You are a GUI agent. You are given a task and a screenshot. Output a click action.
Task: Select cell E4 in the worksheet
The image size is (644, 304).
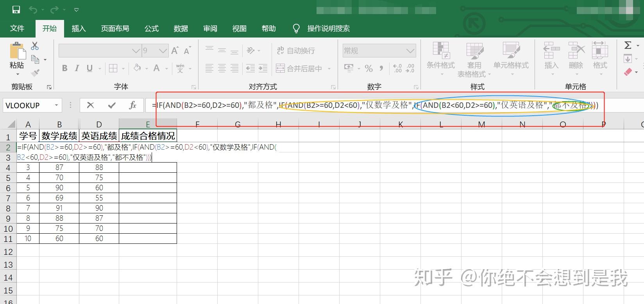(148, 167)
